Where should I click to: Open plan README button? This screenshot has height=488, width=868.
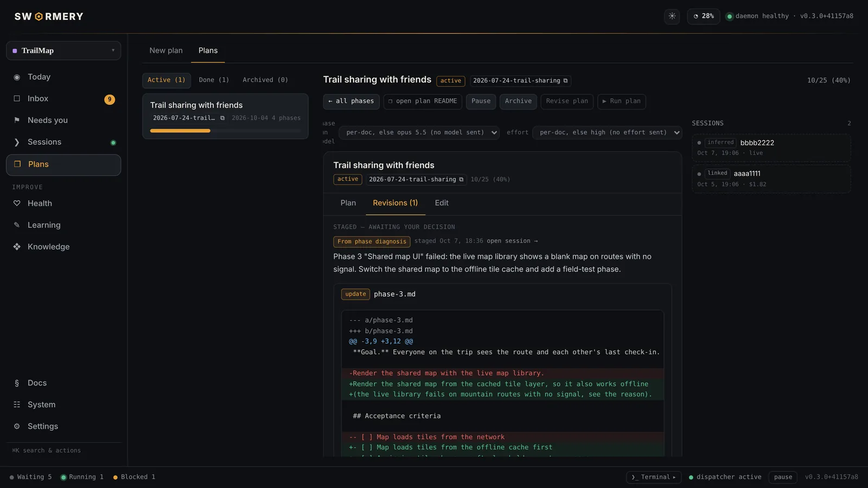(x=423, y=101)
